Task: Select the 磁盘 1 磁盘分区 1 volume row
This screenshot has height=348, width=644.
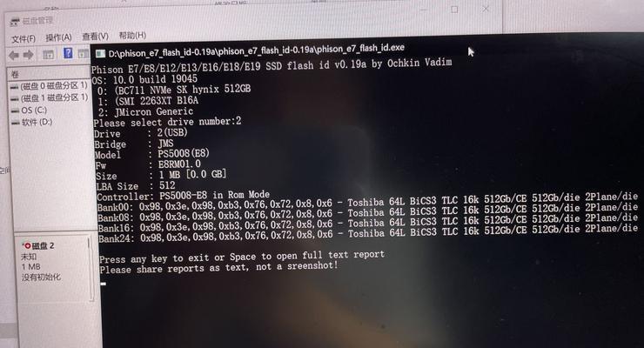Action: coord(50,97)
